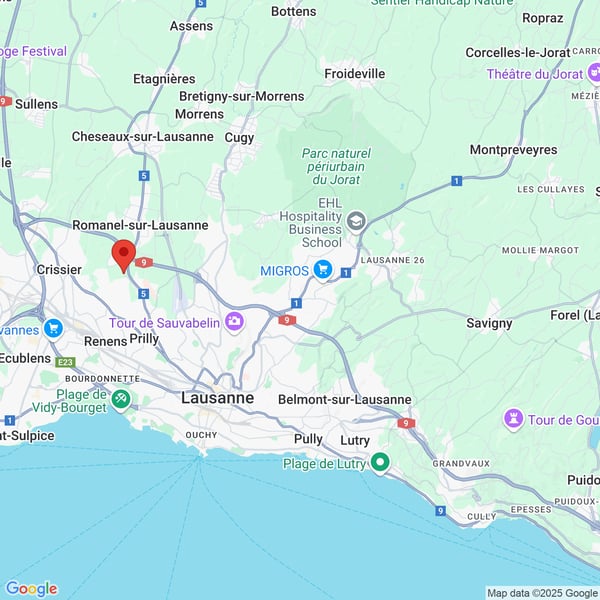The image size is (600, 600).
Task: Select the Plage de Vidy-Bourget beach icon
Action: click(x=121, y=399)
